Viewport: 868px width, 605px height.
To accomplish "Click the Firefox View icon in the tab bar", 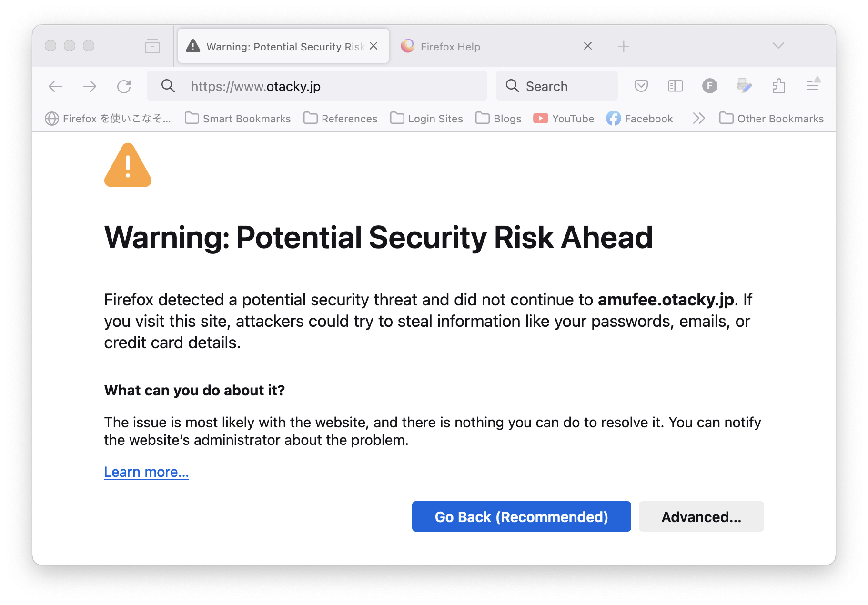I will coord(152,46).
